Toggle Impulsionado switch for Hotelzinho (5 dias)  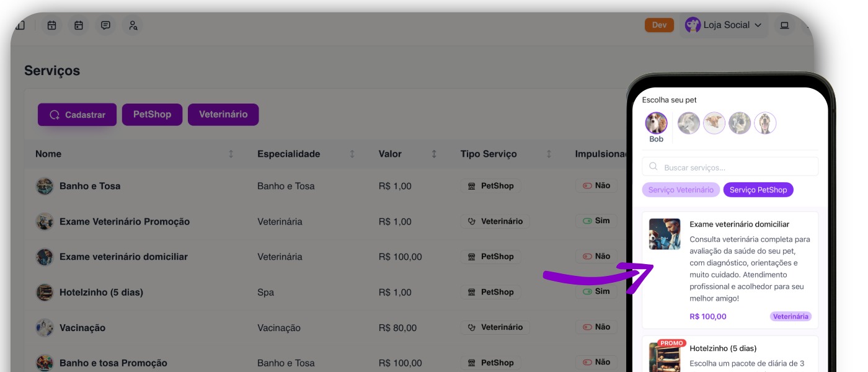click(587, 292)
